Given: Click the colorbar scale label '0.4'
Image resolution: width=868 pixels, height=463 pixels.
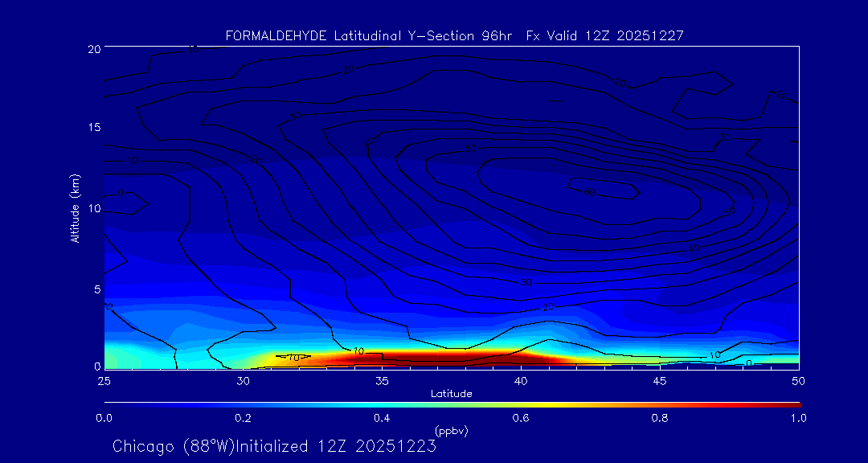Looking at the screenshot, I should pyautogui.click(x=382, y=418).
